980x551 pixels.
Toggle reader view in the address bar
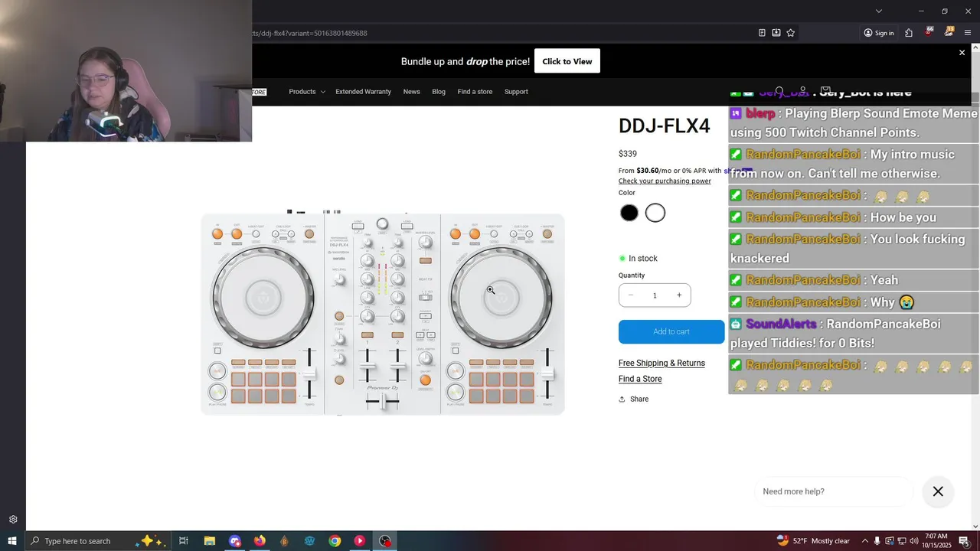pyautogui.click(x=762, y=33)
